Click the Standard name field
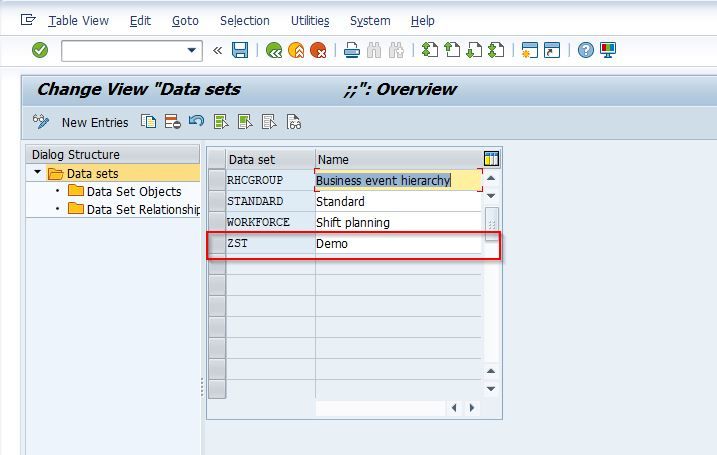The height and width of the screenshot is (455, 717). 398,201
